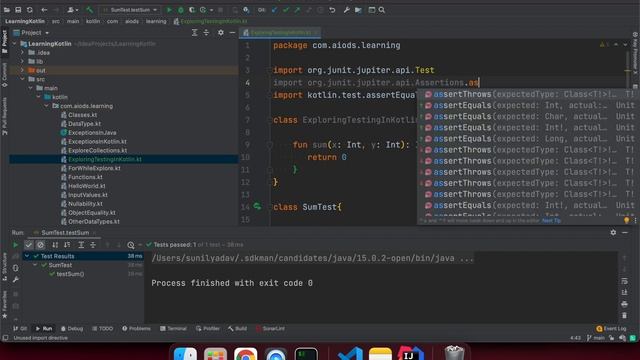This screenshot has height=360, width=640.
Task: Open Settings via the wrench icon
Action: (347, 10)
